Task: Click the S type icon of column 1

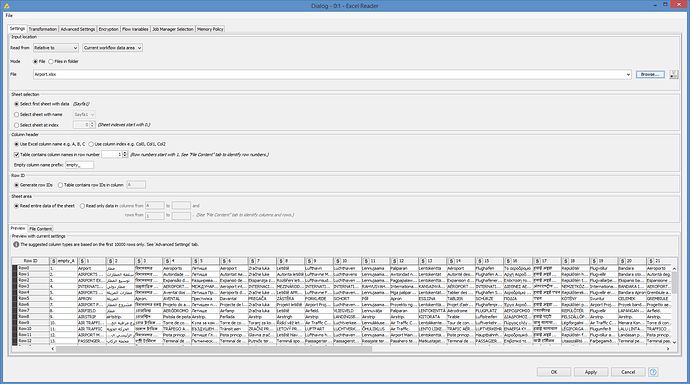Action: tap(82, 261)
